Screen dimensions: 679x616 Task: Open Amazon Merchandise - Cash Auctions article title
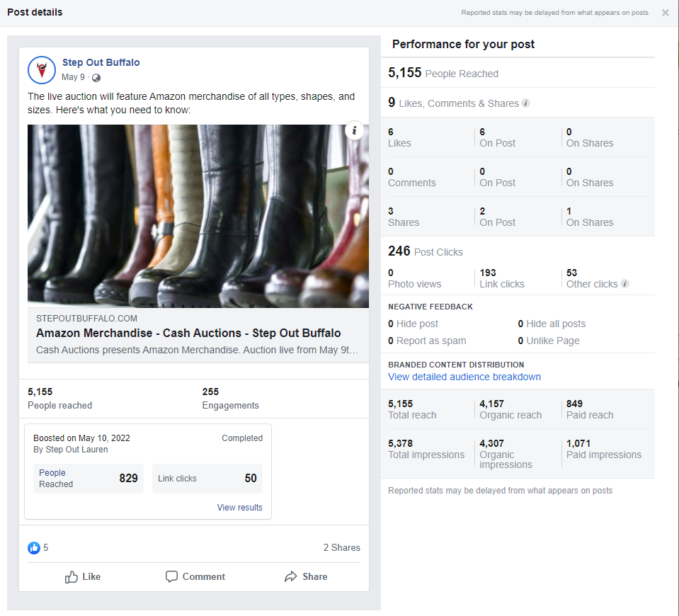click(188, 333)
